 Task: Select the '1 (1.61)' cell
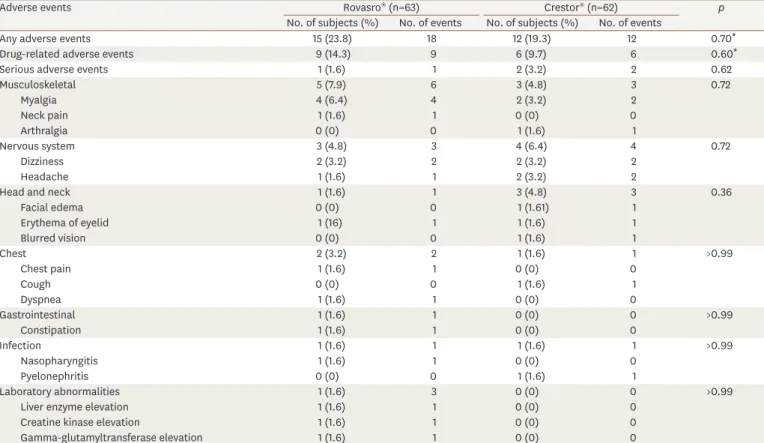click(533, 208)
